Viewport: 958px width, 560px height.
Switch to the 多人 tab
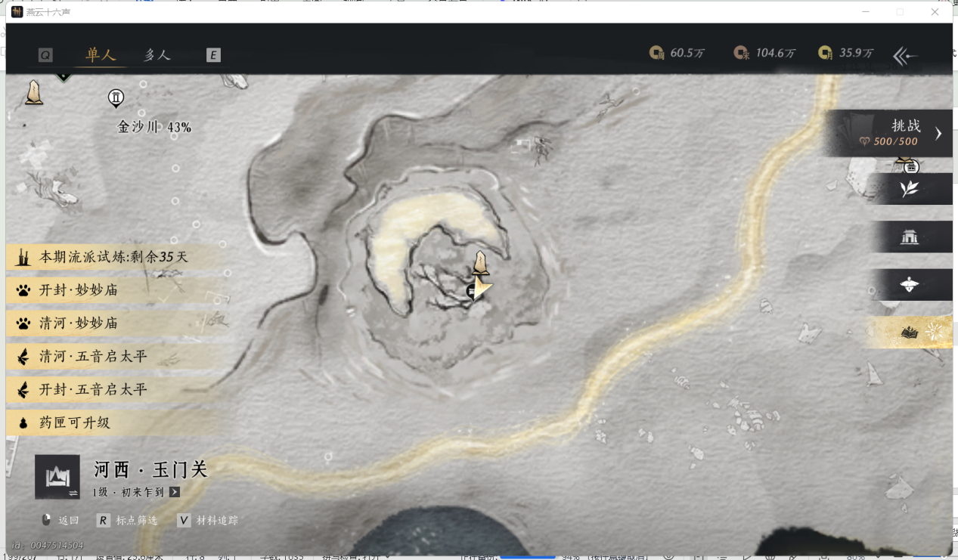[157, 55]
